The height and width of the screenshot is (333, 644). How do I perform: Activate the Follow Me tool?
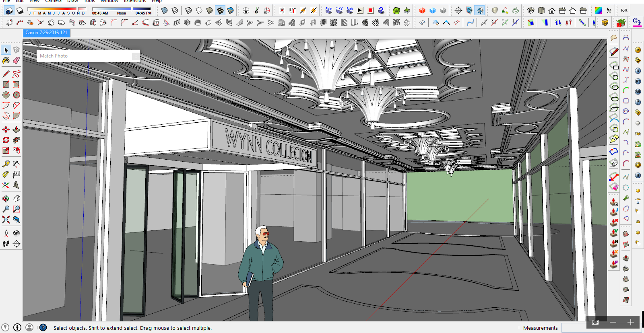(16, 140)
